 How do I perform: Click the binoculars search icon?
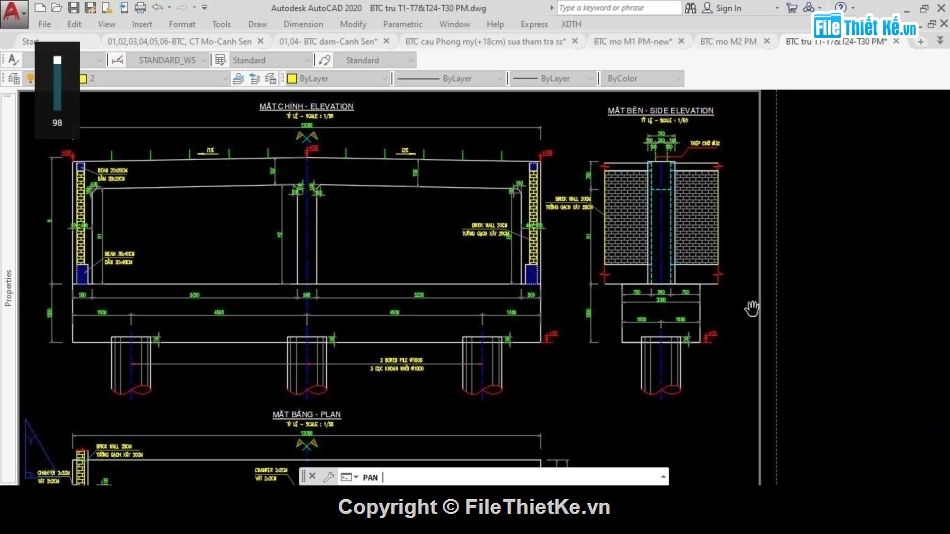pos(690,8)
